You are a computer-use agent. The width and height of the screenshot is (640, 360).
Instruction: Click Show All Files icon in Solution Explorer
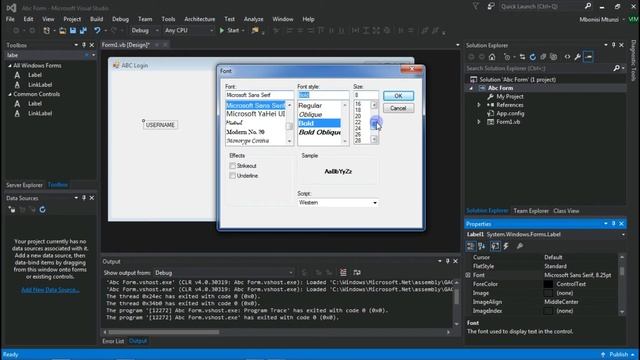click(553, 57)
